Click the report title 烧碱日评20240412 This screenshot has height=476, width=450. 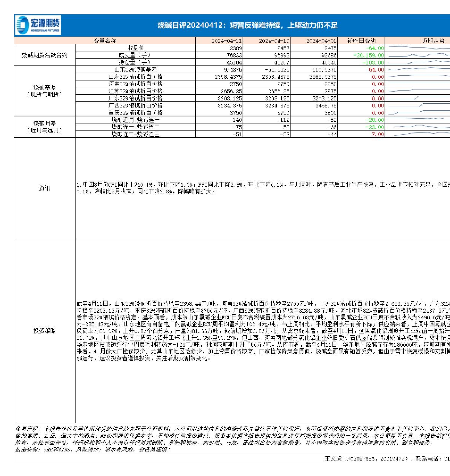[247, 25]
